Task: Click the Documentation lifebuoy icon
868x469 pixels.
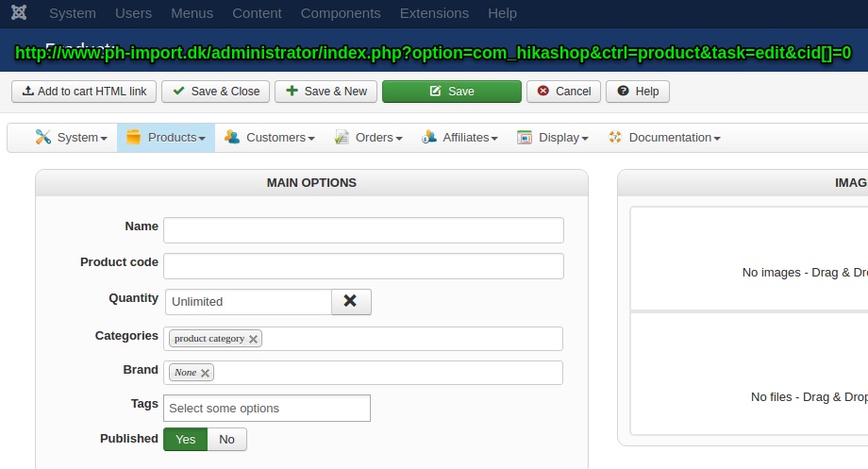Action: pos(614,137)
